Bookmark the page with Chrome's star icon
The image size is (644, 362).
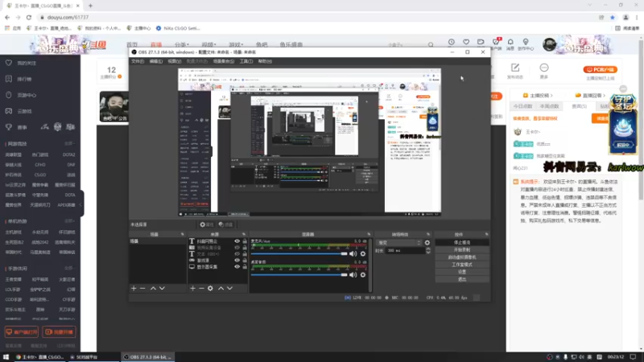tap(613, 17)
